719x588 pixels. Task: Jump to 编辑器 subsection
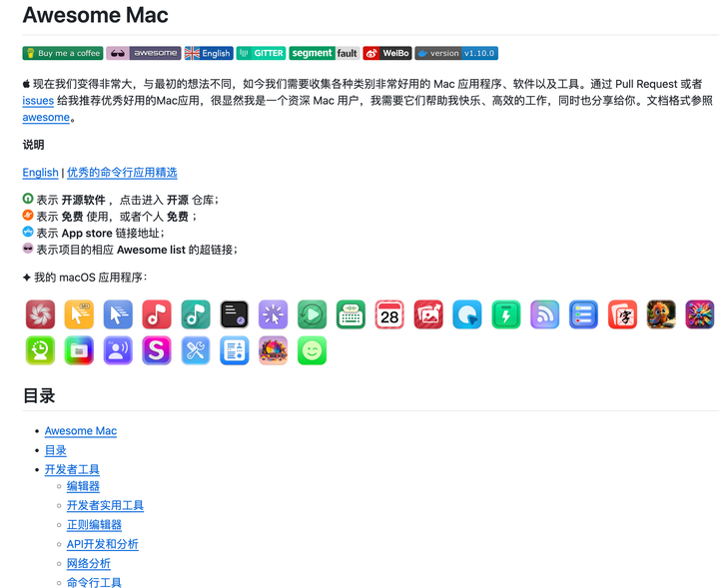point(83,486)
